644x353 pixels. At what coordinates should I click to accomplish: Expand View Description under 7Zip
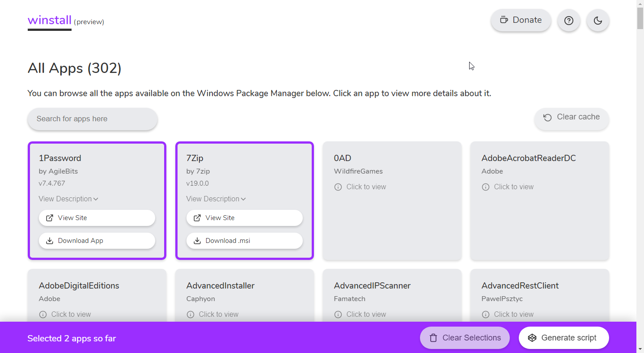pyautogui.click(x=216, y=199)
